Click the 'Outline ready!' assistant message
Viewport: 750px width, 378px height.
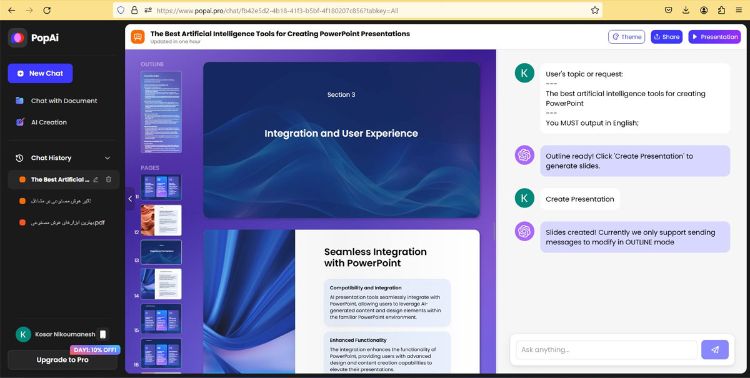[635, 161]
